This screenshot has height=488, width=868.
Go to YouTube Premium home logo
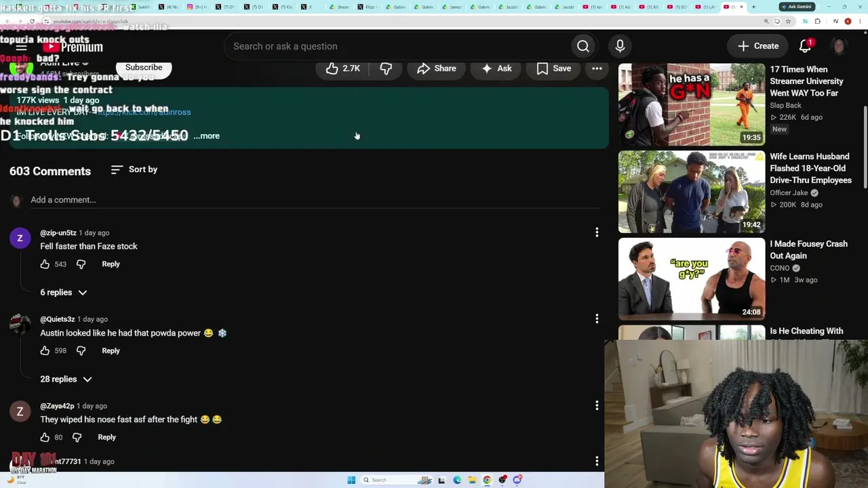pos(73,47)
